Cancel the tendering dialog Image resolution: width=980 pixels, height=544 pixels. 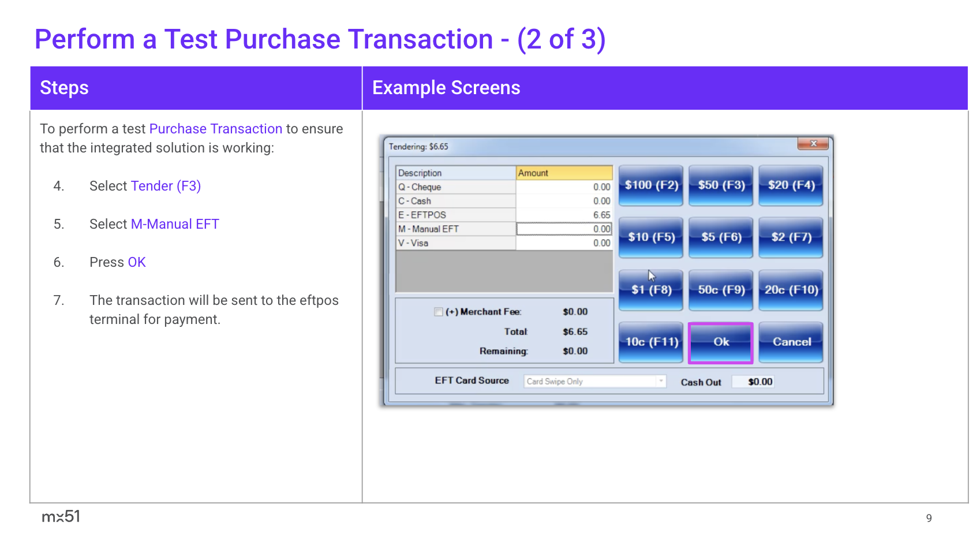[x=790, y=342]
